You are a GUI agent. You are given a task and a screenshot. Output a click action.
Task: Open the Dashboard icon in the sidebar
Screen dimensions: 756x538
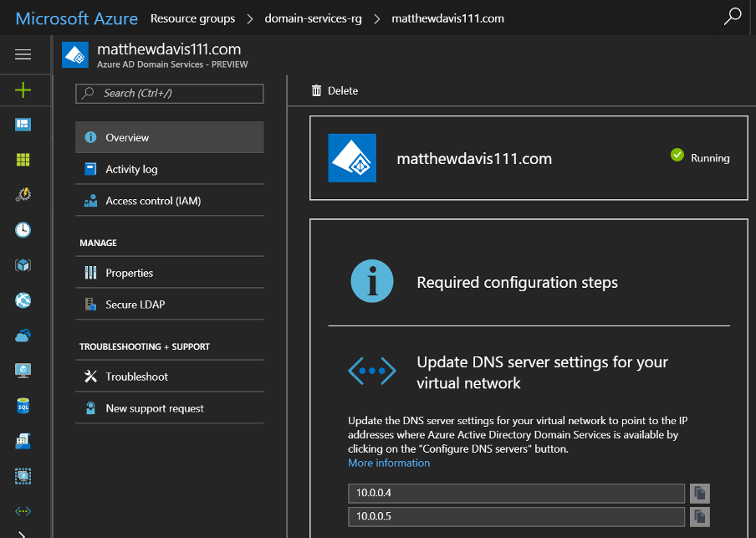23,125
